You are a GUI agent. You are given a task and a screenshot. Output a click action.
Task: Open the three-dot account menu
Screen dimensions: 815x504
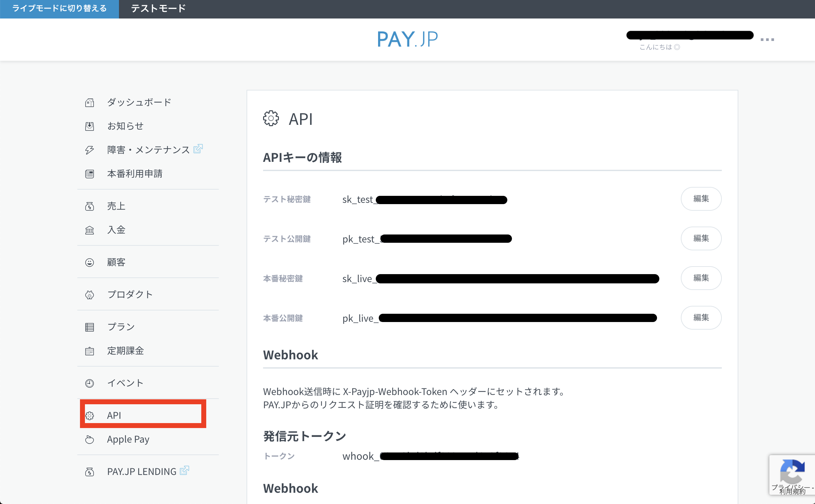pos(767,39)
